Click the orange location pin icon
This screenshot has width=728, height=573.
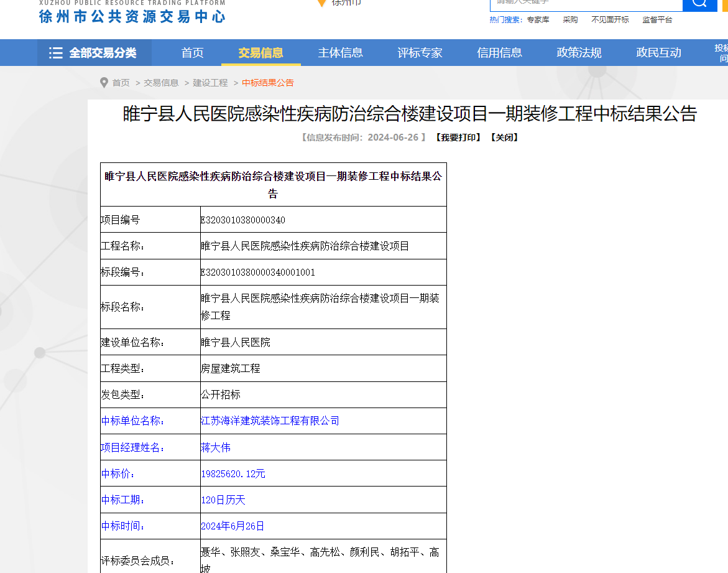tap(321, 2)
